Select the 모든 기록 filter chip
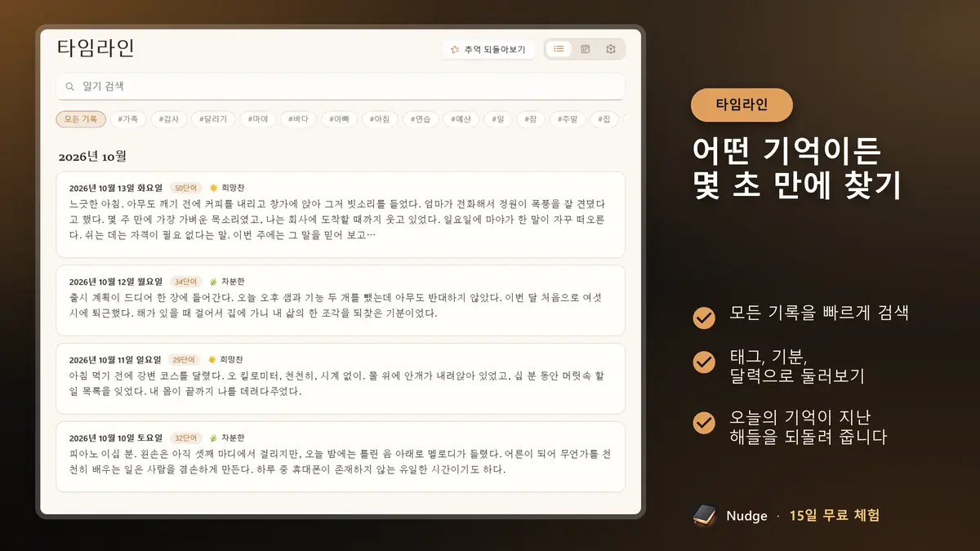 [x=81, y=119]
